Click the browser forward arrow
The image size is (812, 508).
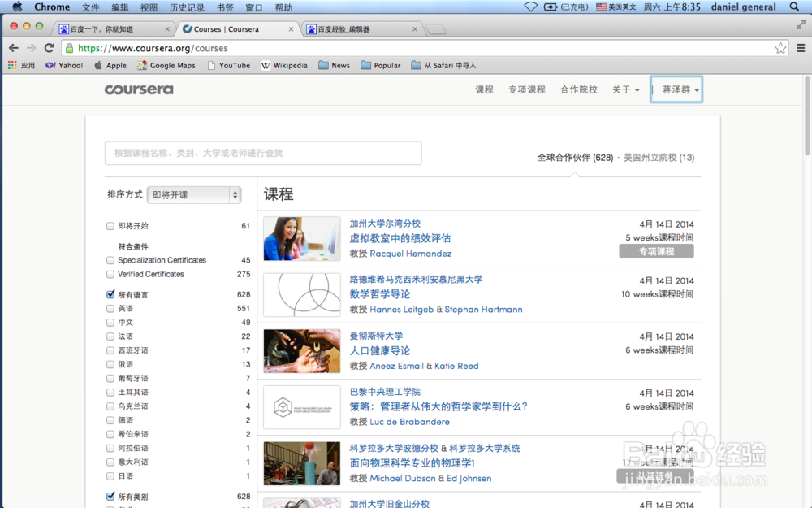coord(32,48)
